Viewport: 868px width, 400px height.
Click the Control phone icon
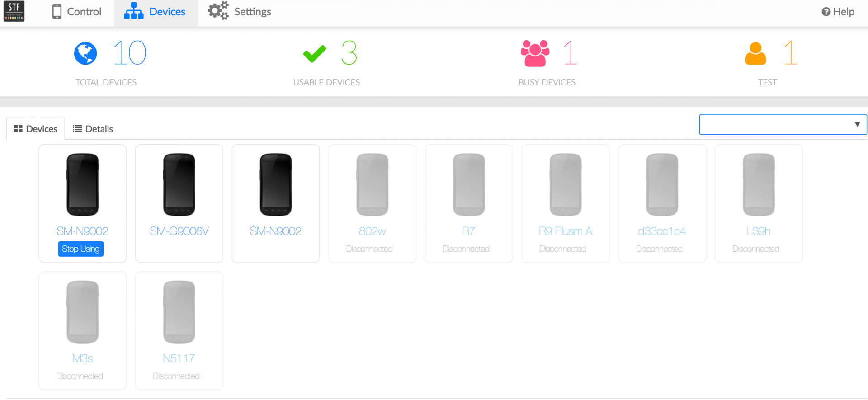click(57, 11)
